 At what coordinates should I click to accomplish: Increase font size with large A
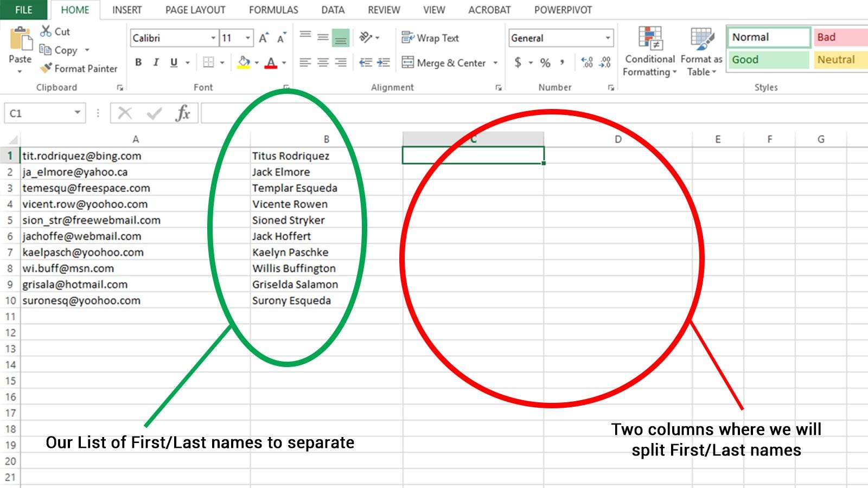click(264, 38)
